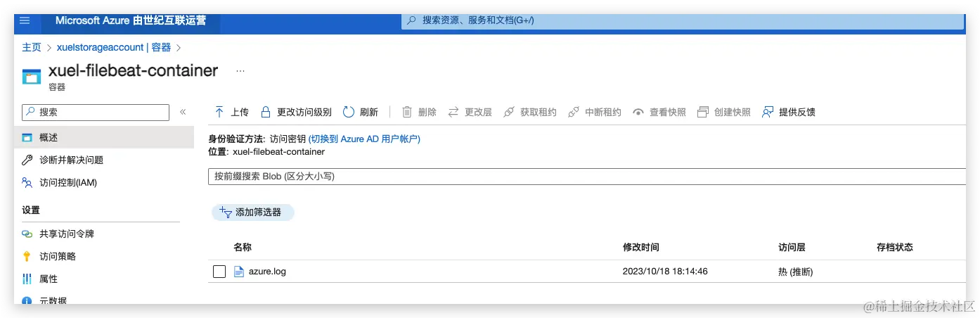The height and width of the screenshot is (318, 980).
Task: Click the Microsoft Azure portal title
Action: 131,20
